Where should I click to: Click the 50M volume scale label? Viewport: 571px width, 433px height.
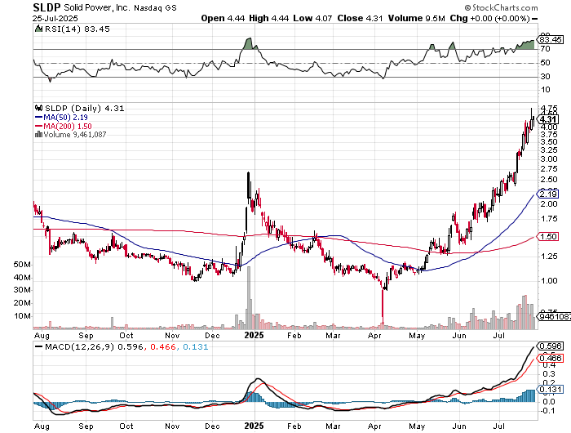22,264
